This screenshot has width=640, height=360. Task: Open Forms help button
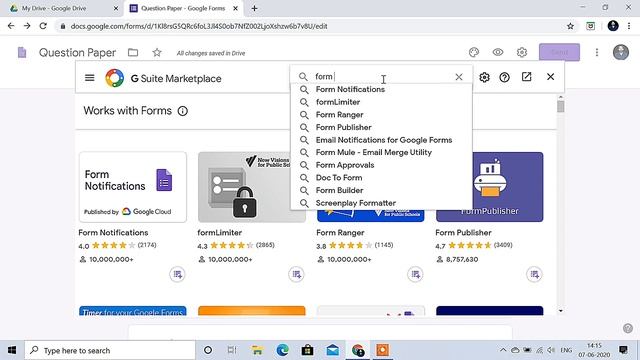(x=628, y=328)
